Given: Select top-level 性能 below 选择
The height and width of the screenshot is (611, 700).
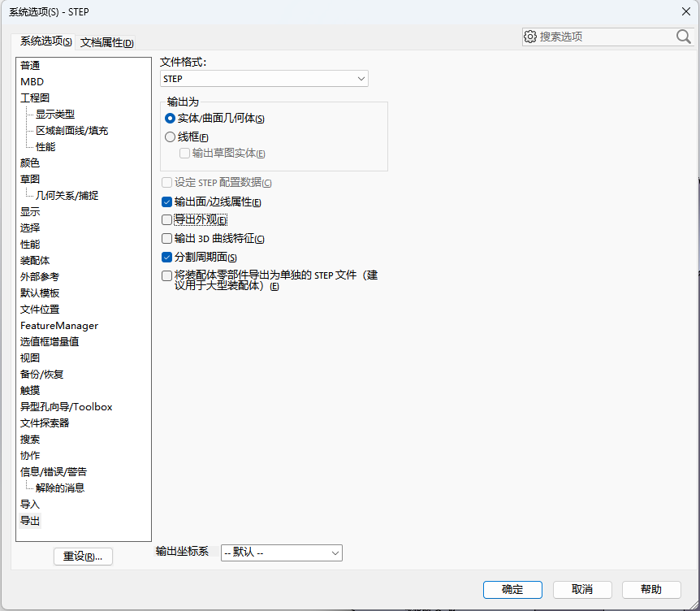Looking at the screenshot, I should pyautogui.click(x=30, y=245).
